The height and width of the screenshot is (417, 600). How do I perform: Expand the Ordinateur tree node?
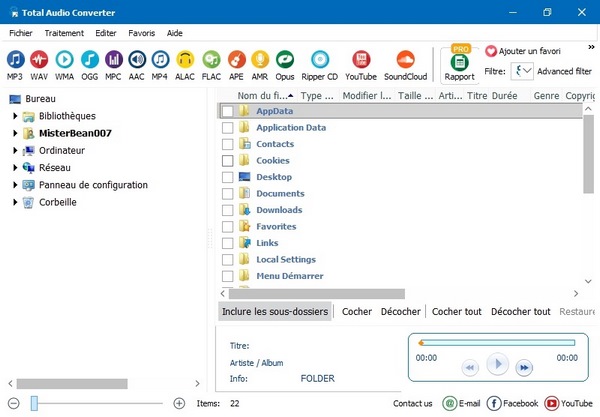click(x=15, y=150)
